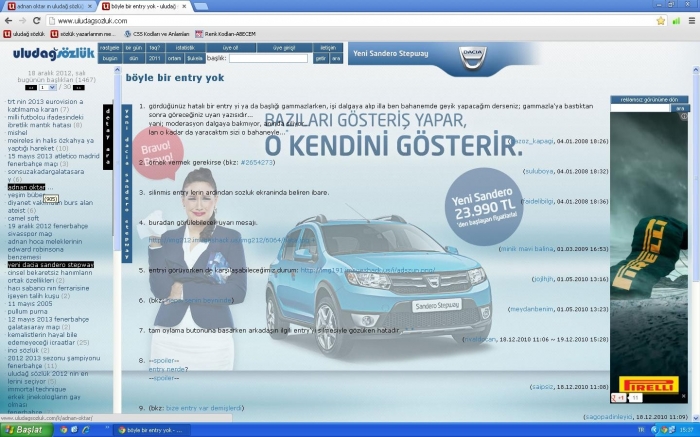
Task: Go back with the browser back arrow
Action: point(8,21)
